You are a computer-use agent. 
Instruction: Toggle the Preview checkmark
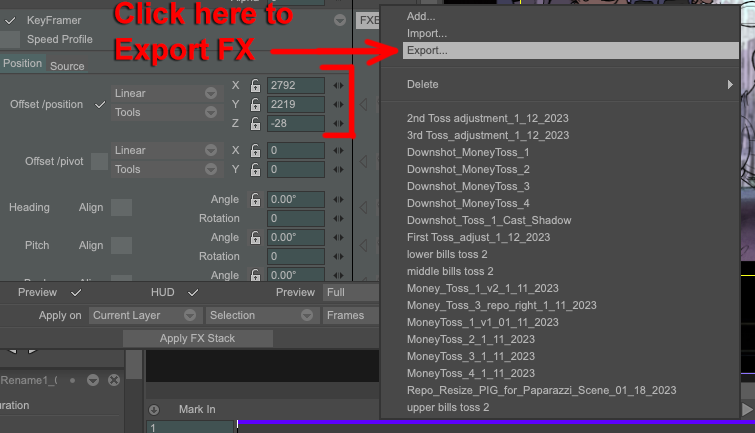click(x=76, y=292)
